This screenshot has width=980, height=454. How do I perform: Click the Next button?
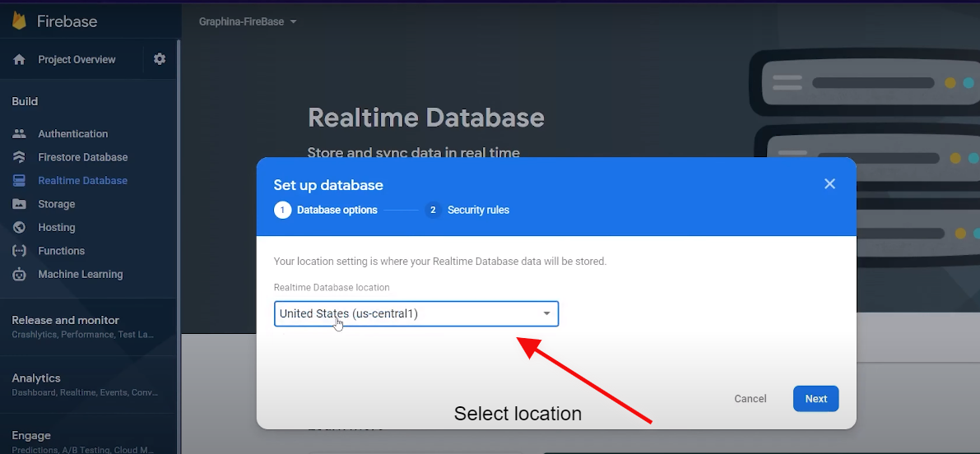(x=815, y=398)
